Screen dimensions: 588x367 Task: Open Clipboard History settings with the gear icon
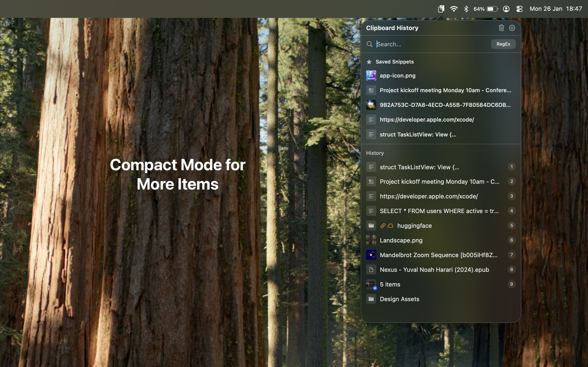click(x=512, y=28)
